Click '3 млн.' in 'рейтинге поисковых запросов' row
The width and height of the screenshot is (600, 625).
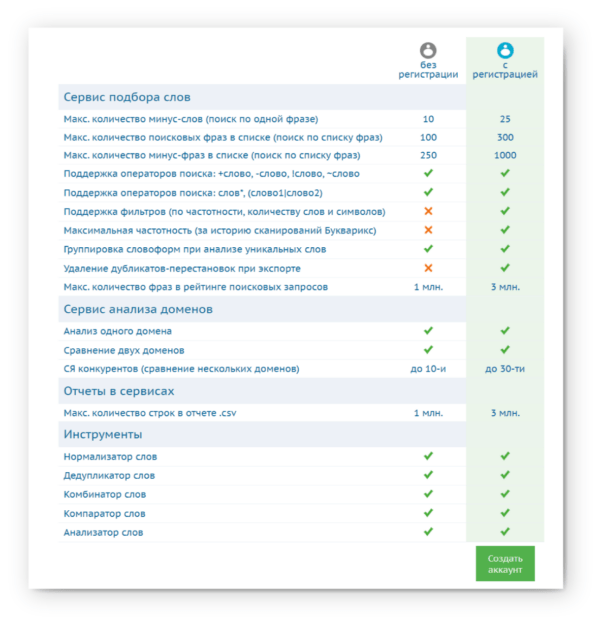(x=505, y=287)
